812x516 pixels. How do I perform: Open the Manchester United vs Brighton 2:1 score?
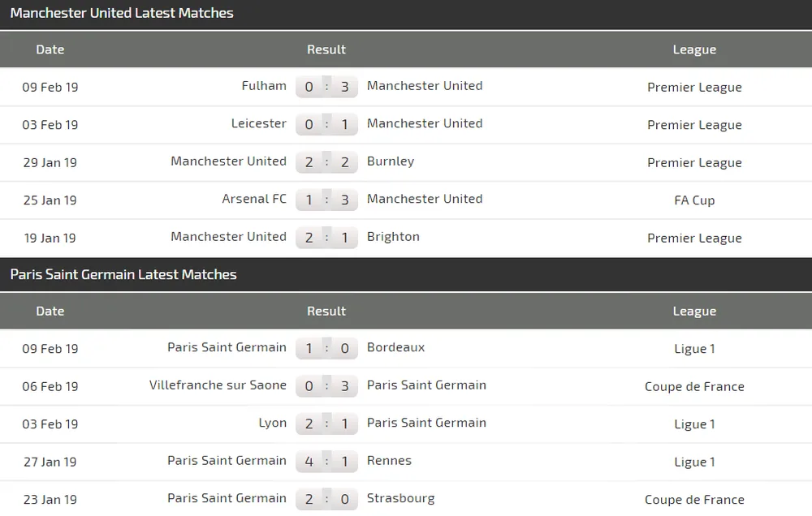pyautogui.click(x=326, y=238)
